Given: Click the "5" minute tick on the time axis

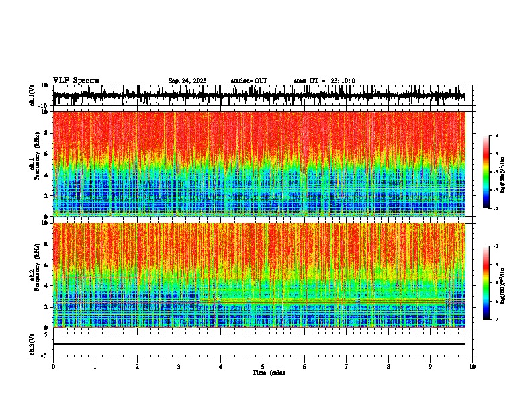Looking at the screenshot, I should (x=263, y=367).
